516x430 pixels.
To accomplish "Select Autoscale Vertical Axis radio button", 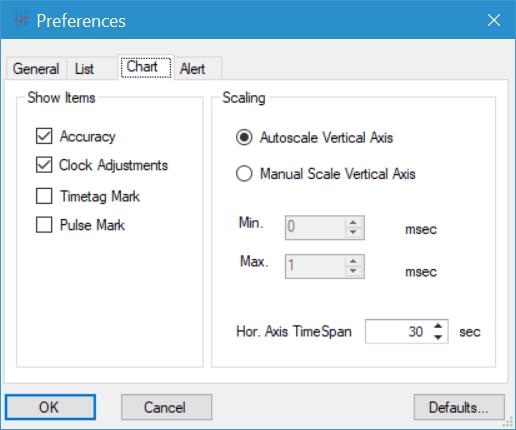I will 244,137.
